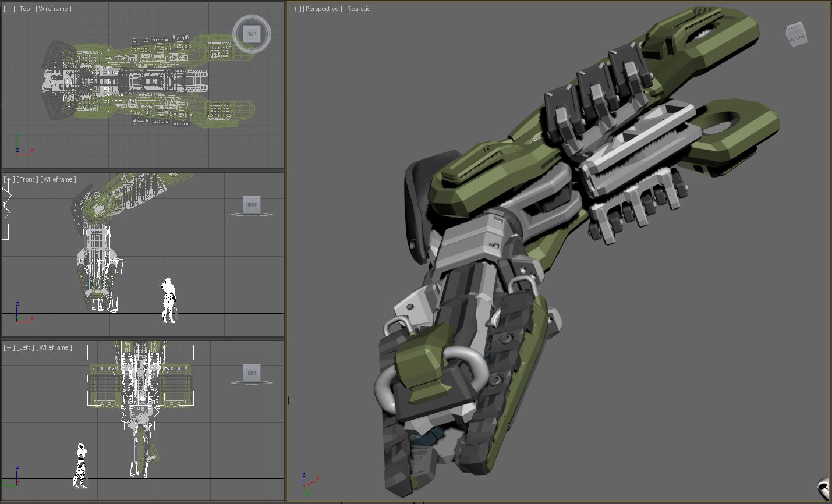This screenshot has height=504, width=832.
Task: Click the LEFT ViewCube in the Left viewport
Action: (x=252, y=372)
